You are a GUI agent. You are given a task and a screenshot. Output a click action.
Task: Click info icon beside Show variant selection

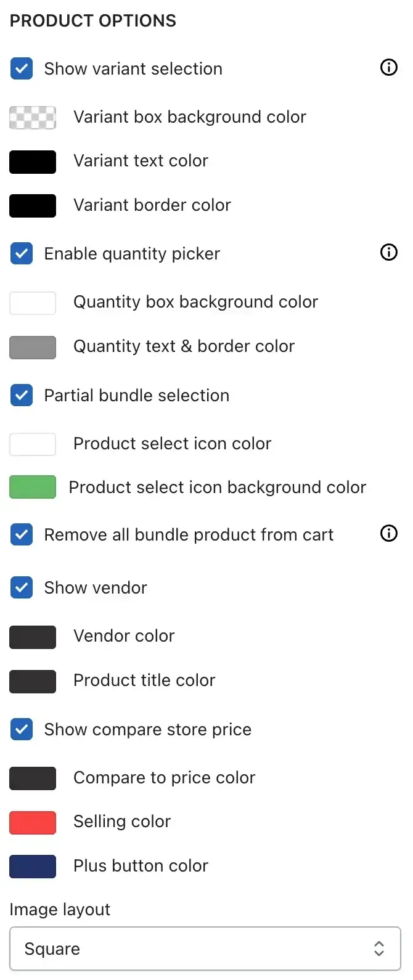[389, 67]
